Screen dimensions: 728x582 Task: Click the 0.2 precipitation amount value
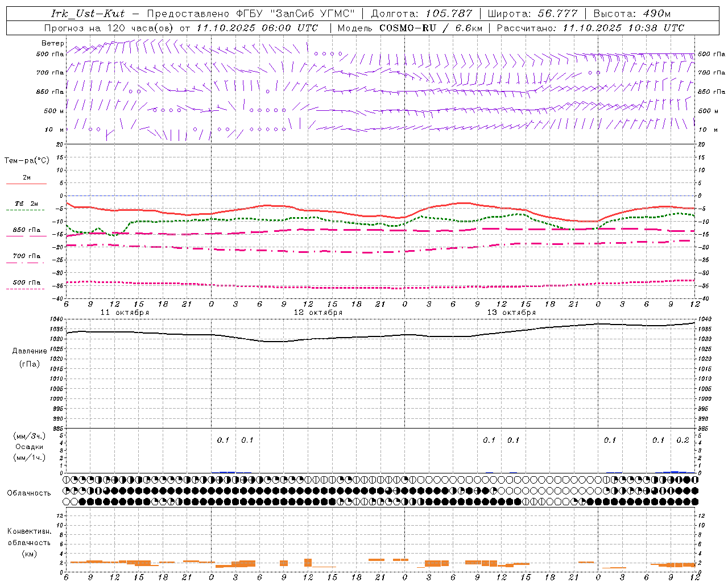682,440
